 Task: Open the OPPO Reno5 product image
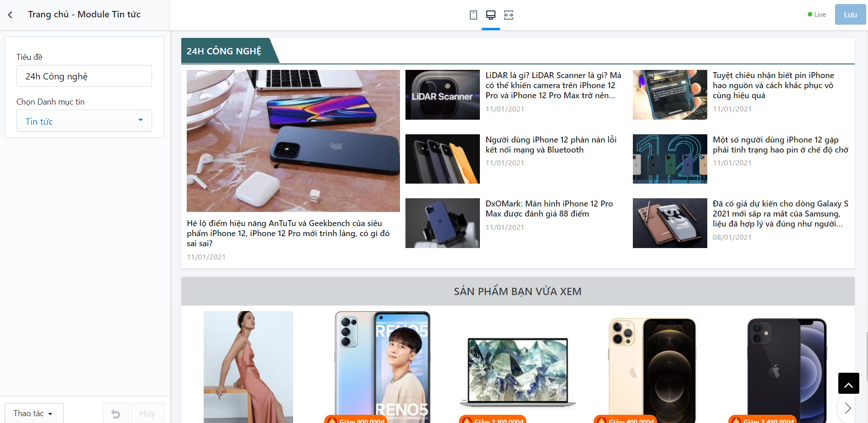[x=383, y=367]
